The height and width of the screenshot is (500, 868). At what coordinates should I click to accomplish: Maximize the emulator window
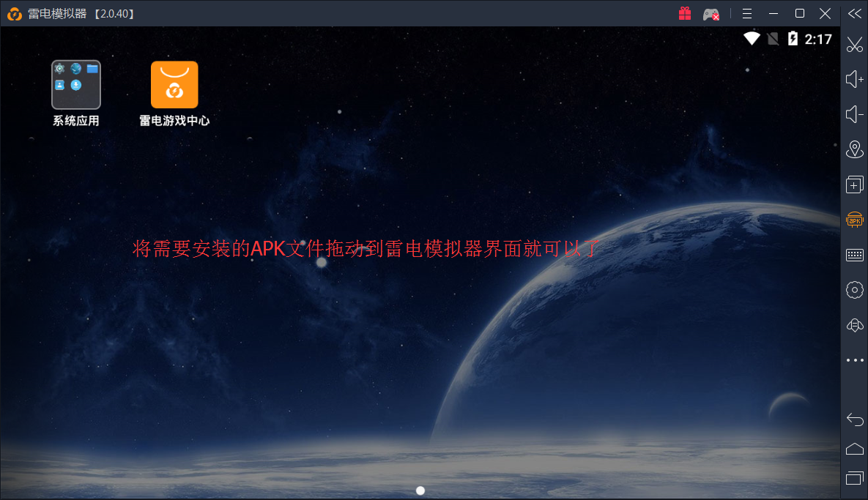pos(800,13)
